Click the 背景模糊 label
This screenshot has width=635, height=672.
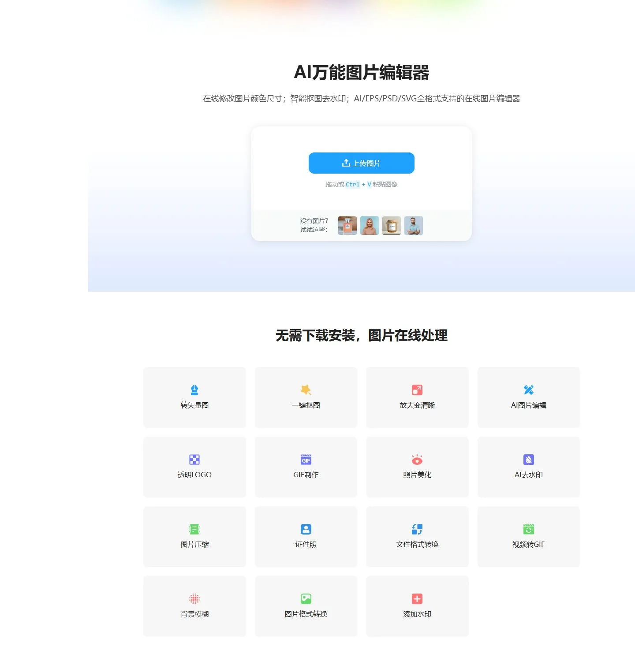[194, 614]
